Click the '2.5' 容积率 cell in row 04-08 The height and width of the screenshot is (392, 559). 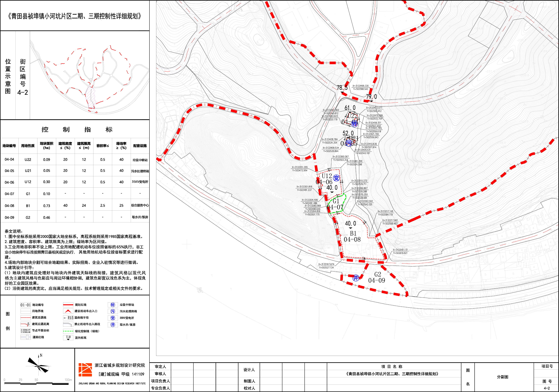point(103,206)
